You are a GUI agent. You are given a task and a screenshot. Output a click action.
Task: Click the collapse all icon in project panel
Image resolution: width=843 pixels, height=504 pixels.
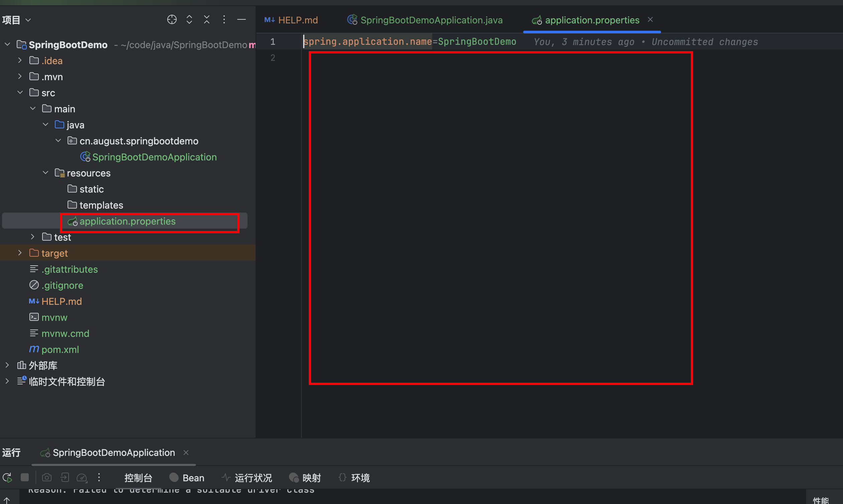pos(207,20)
